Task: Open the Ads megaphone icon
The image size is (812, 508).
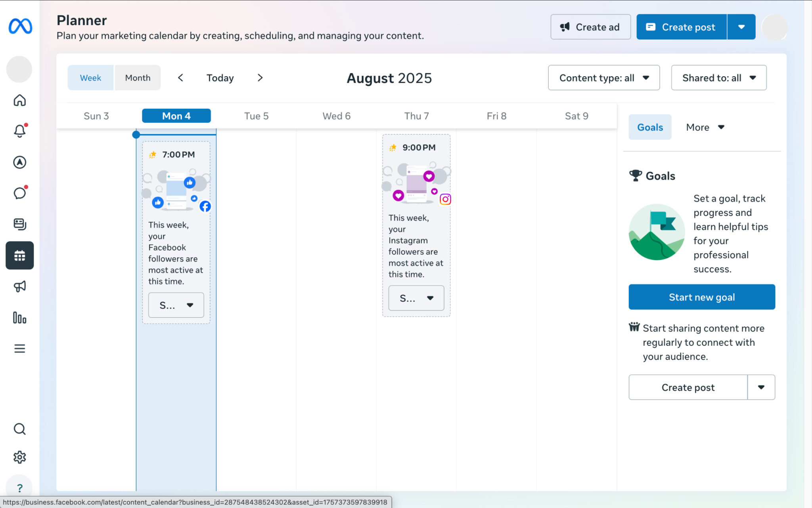Action: pos(19,287)
